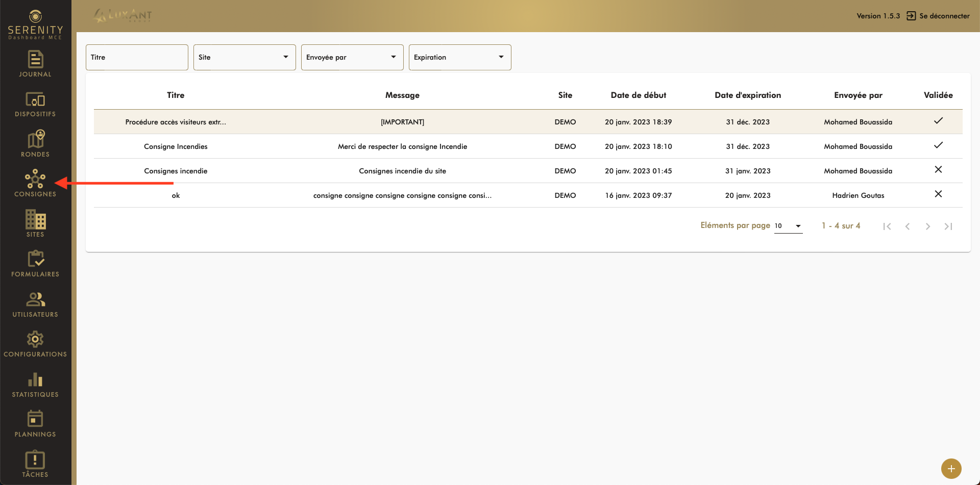Open the Journal section icon
Image resolution: width=980 pixels, height=485 pixels.
tap(35, 60)
